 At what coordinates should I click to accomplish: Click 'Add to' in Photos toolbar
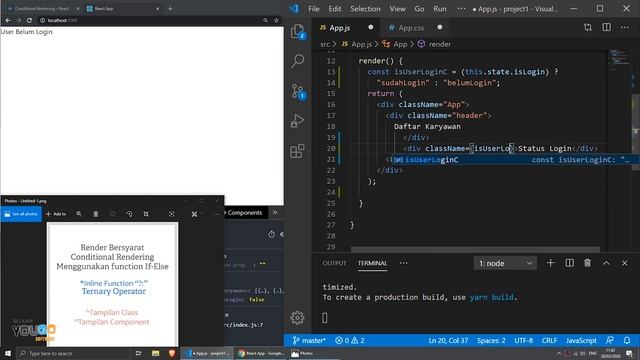[x=56, y=214]
